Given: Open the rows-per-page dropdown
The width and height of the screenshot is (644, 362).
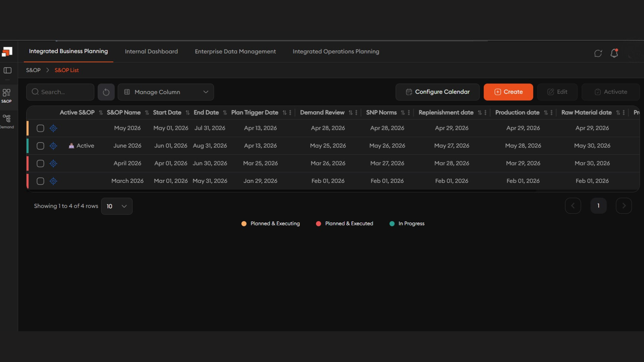Looking at the screenshot, I should click(x=117, y=206).
